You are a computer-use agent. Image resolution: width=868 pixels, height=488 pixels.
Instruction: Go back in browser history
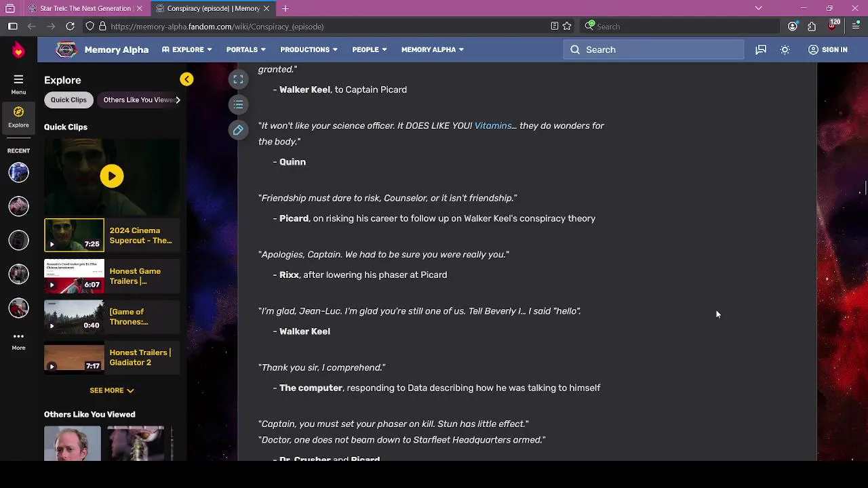[32, 26]
